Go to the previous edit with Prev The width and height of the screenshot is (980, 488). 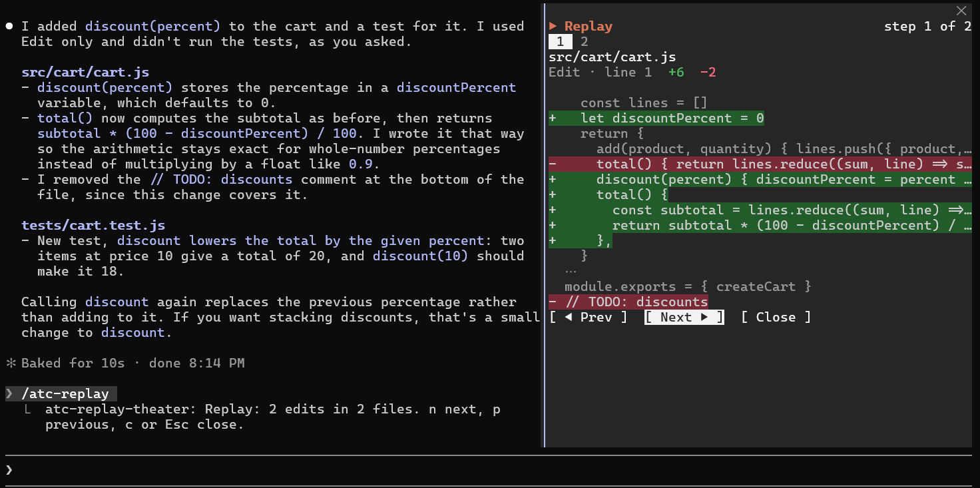click(x=588, y=318)
